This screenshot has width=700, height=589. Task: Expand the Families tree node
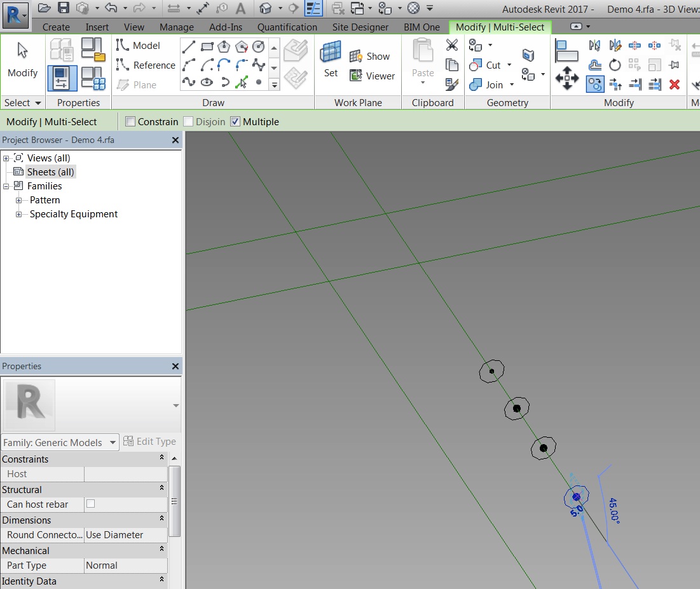coord(6,186)
